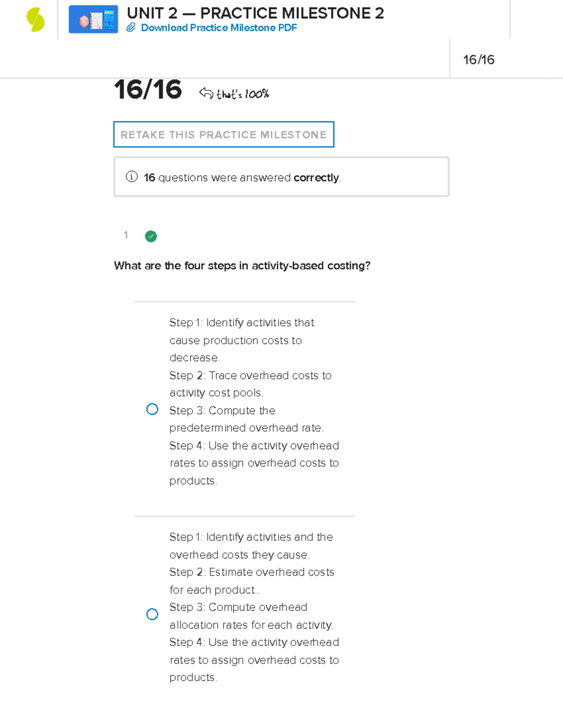Click the large bold 16/16 score

pos(148,90)
